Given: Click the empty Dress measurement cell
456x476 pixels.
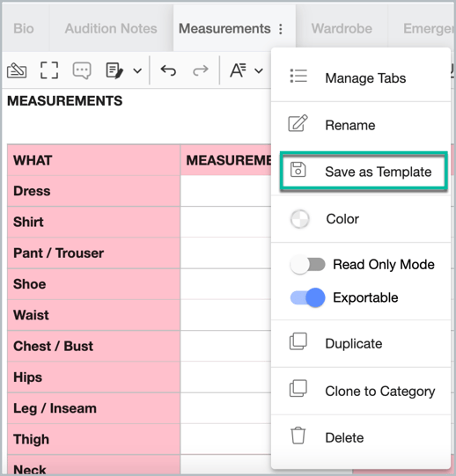Looking at the screenshot, I should click(x=225, y=191).
